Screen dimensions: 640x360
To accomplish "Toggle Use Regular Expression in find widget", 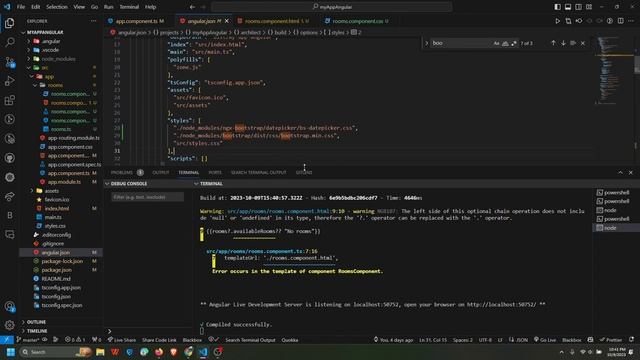I will pos(514,43).
